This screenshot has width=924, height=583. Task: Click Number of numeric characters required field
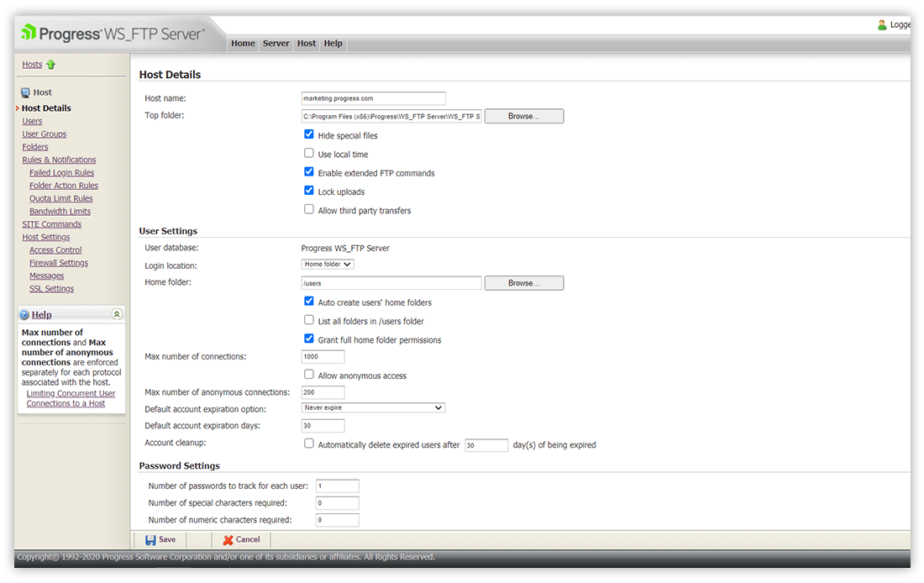pyautogui.click(x=337, y=520)
